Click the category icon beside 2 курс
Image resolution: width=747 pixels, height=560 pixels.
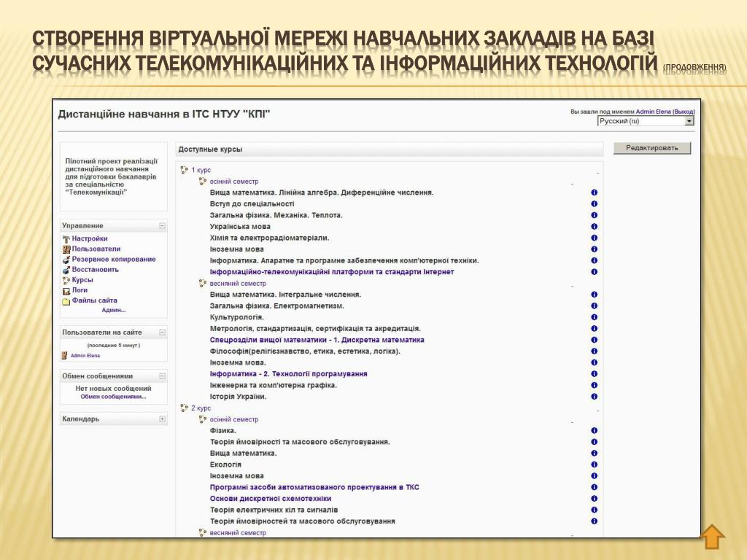click(x=185, y=408)
